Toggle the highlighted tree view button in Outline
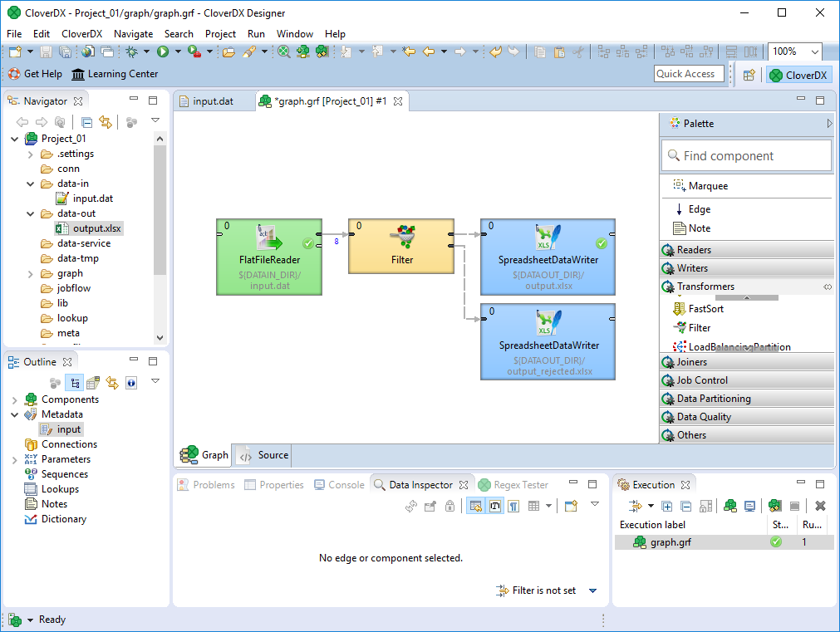Screen dimensions: 840x632 click(75, 382)
